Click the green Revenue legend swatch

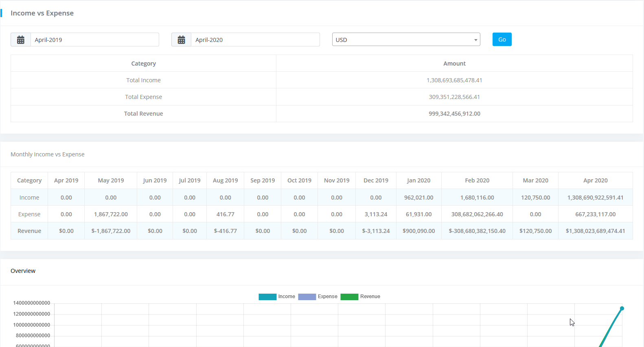(349, 297)
